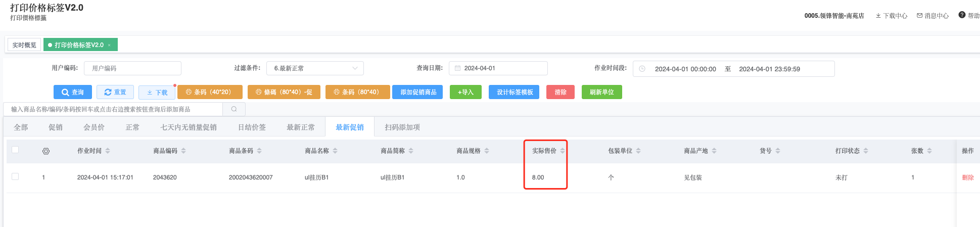
Task: Open table column settings gear icon
Action: tap(46, 151)
